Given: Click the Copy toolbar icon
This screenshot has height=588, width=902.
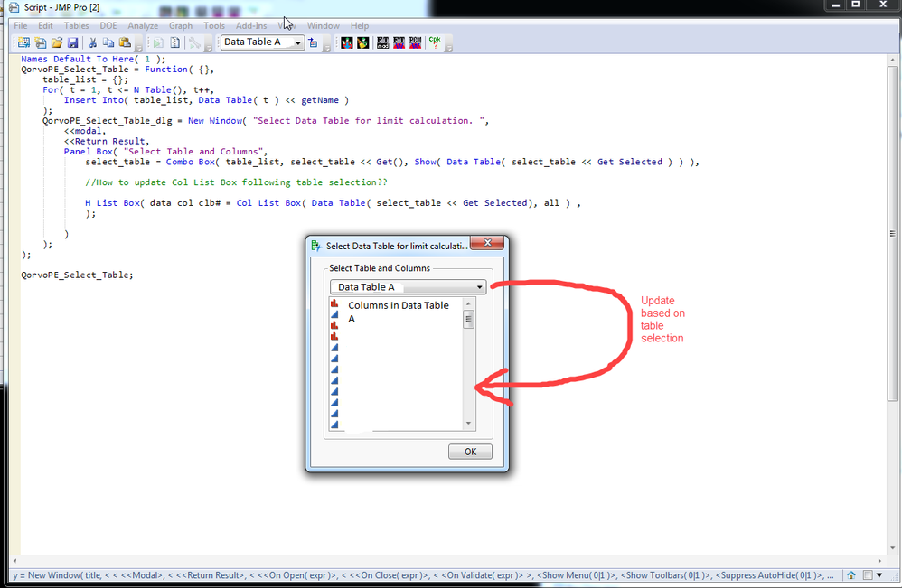Looking at the screenshot, I should (108, 42).
